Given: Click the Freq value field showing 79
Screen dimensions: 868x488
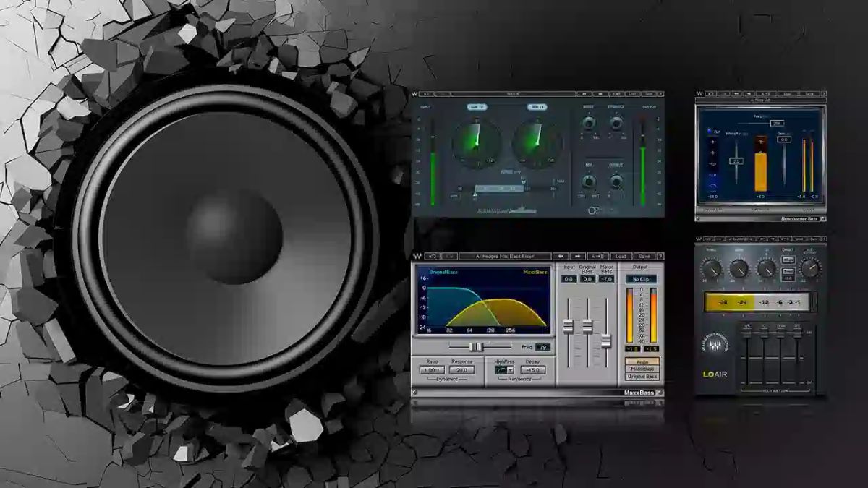Looking at the screenshot, I should point(542,347).
